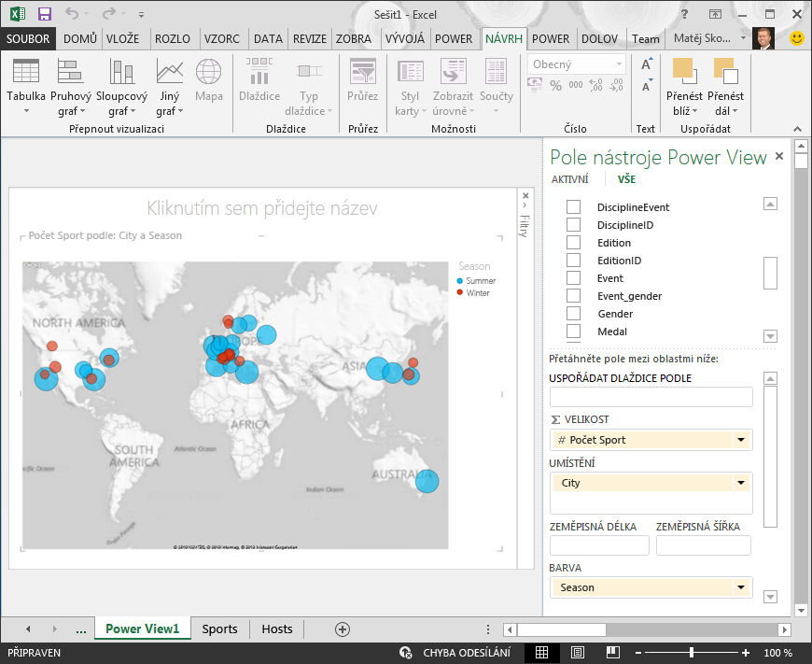
Task: Save the workbook with the floppy disk icon
Action: 45,14
